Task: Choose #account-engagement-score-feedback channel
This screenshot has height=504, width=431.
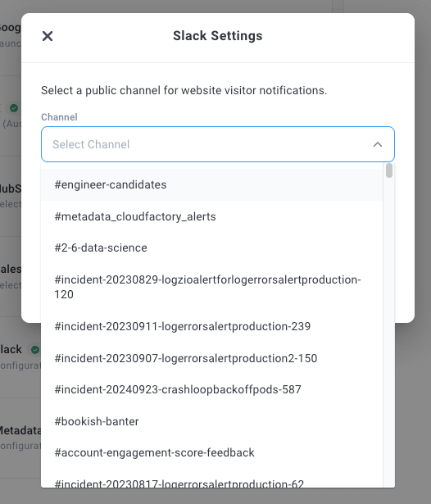Action: 211,452
